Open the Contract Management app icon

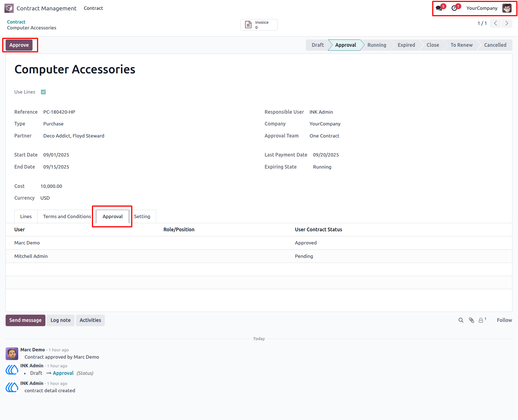[9, 8]
